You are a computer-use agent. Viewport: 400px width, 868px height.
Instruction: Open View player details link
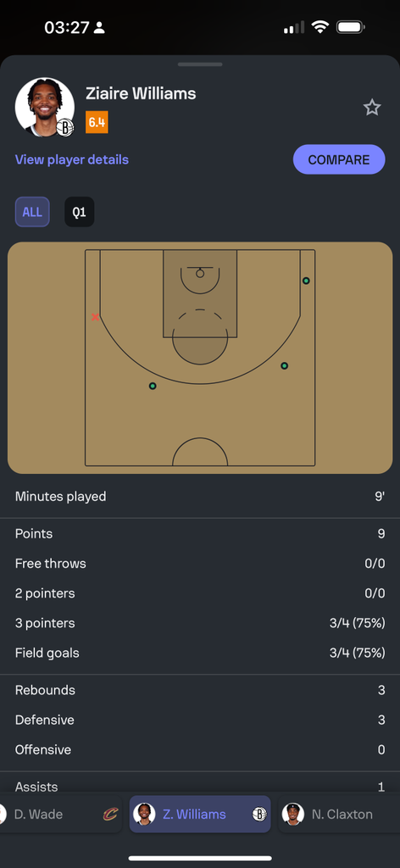point(72,160)
